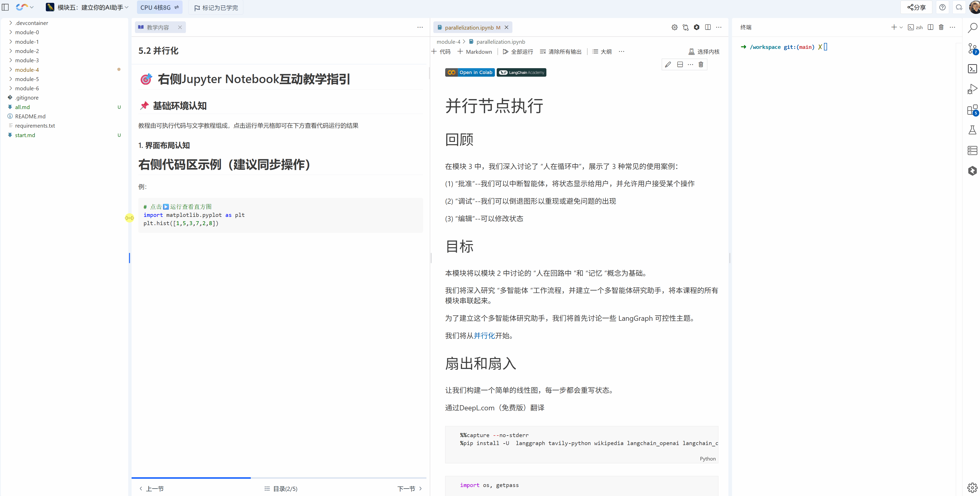This screenshot has width=980, height=496.
Task: Toggle split editor layout in notebook toolbar
Action: [708, 27]
